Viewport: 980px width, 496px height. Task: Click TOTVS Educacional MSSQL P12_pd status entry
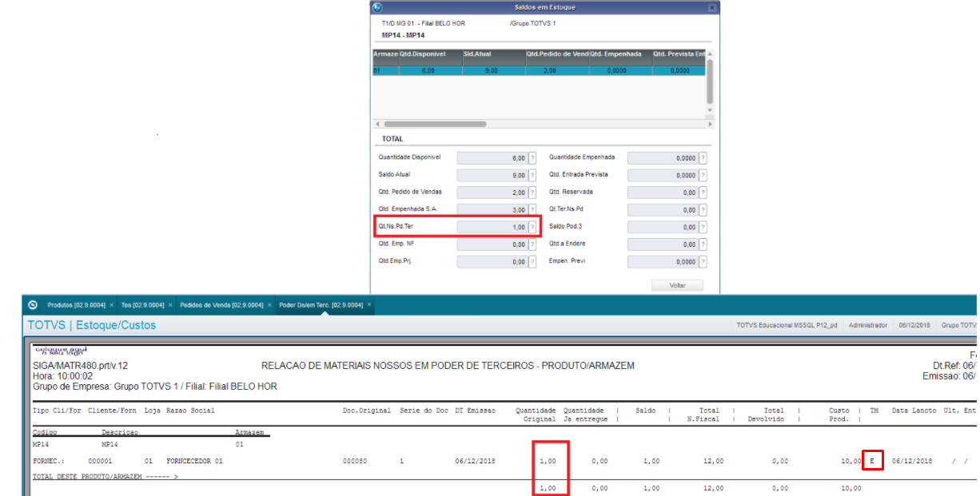[787, 325]
